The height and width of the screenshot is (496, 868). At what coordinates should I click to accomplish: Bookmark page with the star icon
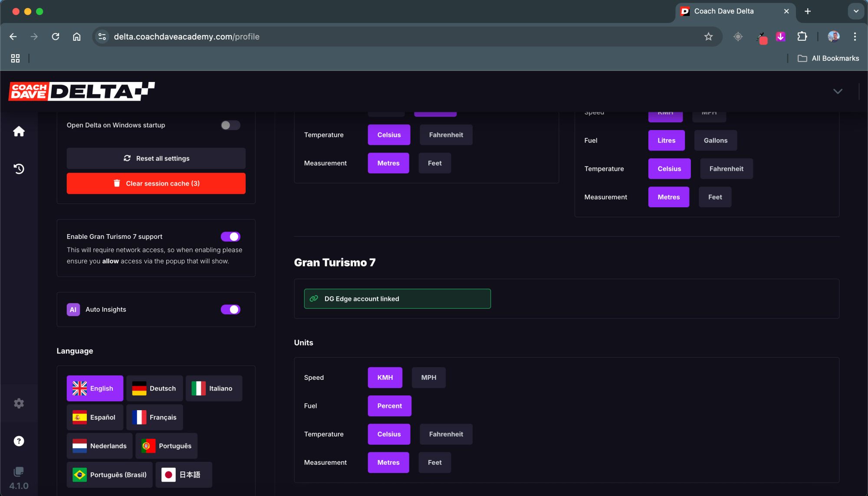708,36
